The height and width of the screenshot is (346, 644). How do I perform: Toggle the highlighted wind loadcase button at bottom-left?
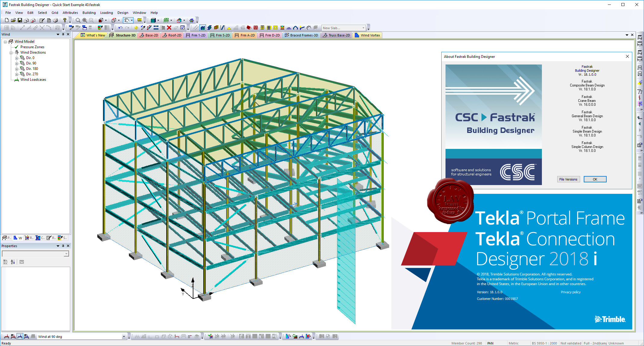click(x=20, y=336)
